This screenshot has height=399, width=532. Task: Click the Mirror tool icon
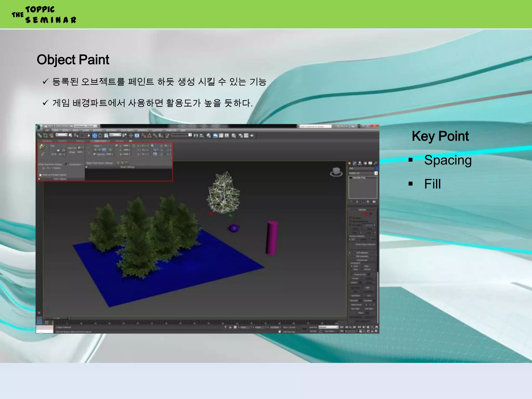pos(196,135)
